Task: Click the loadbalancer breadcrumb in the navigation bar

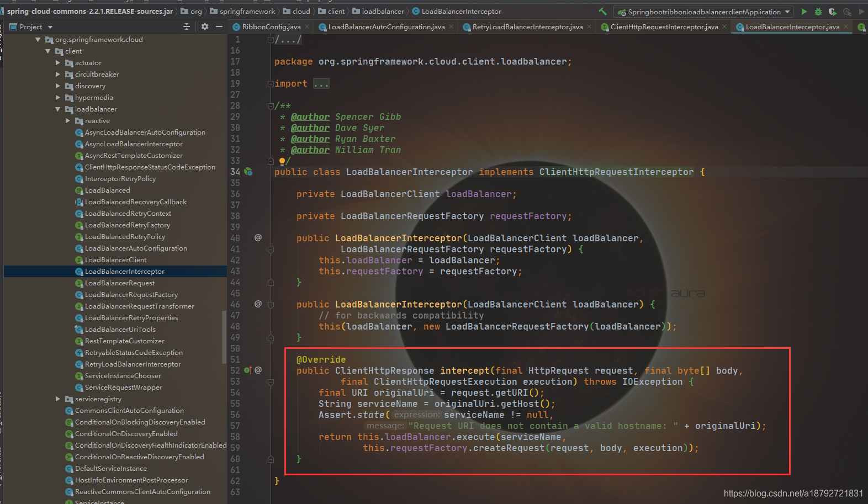Action: (378, 12)
